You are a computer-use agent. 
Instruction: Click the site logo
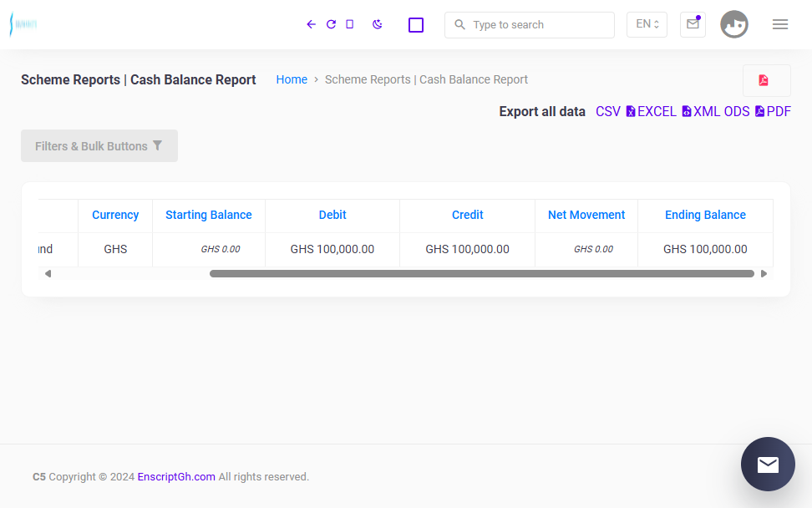pos(23,24)
